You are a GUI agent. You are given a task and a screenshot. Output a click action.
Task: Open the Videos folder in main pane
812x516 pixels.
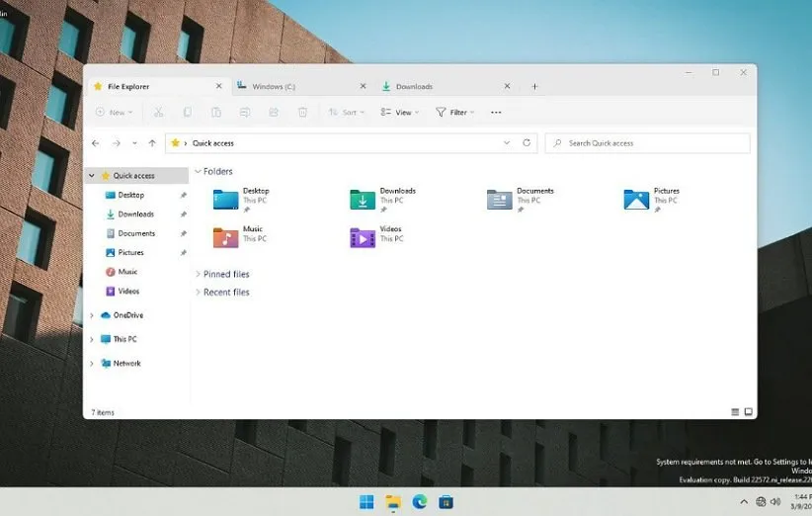[x=363, y=237]
